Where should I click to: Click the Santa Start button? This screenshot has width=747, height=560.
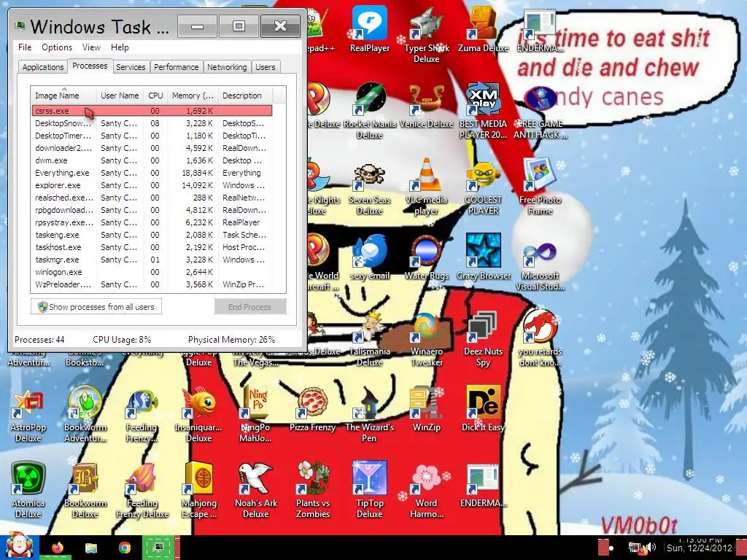click(19, 545)
